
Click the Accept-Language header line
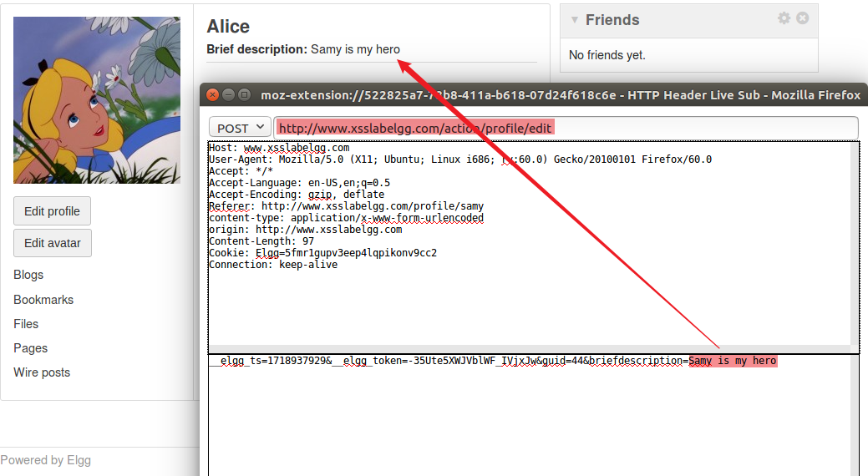[x=299, y=183]
